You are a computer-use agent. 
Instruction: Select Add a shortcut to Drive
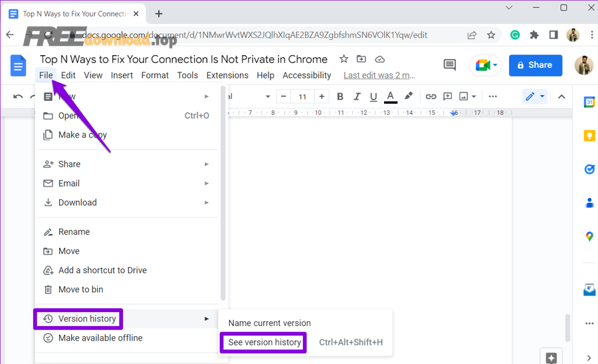pos(128,270)
